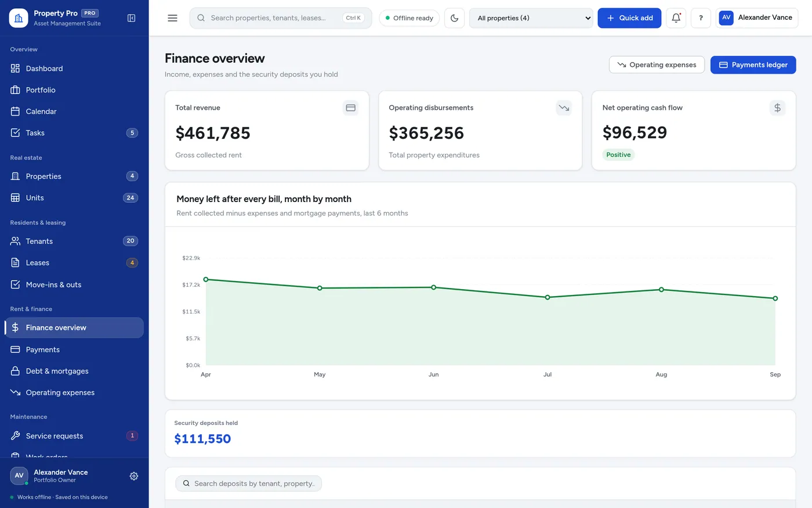This screenshot has height=508, width=812.
Task: Click the Sep data point on chart
Action: pos(775,298)
